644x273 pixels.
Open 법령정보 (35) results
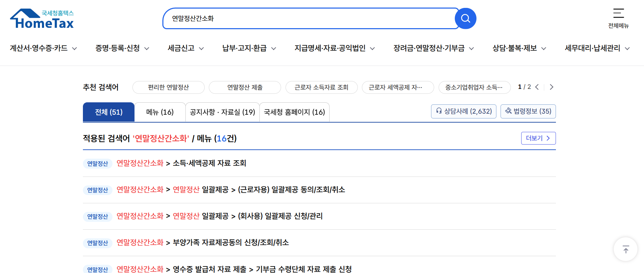coord(528,111)
